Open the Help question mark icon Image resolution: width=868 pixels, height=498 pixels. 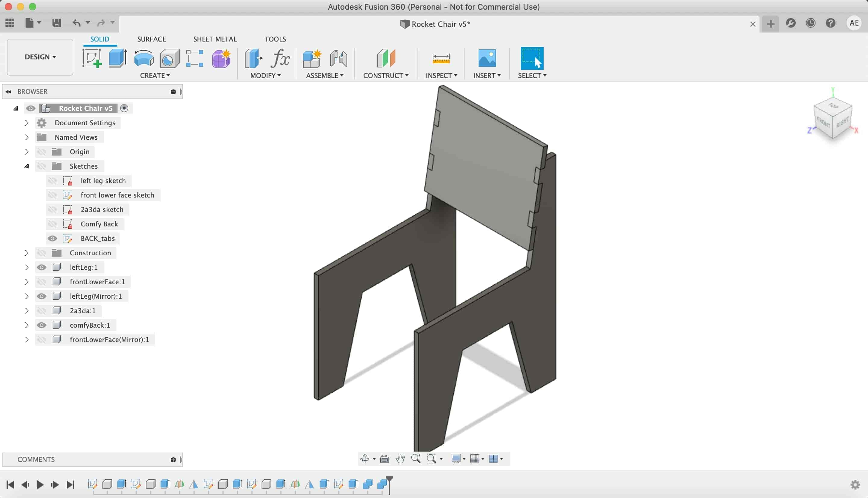(830, 23)
